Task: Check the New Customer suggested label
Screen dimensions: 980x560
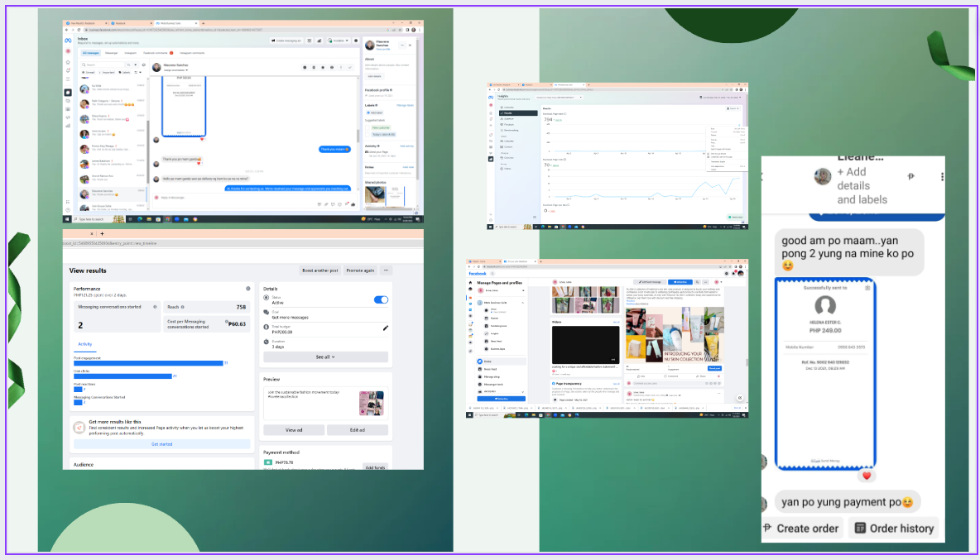Action: (x=367, y=127)
